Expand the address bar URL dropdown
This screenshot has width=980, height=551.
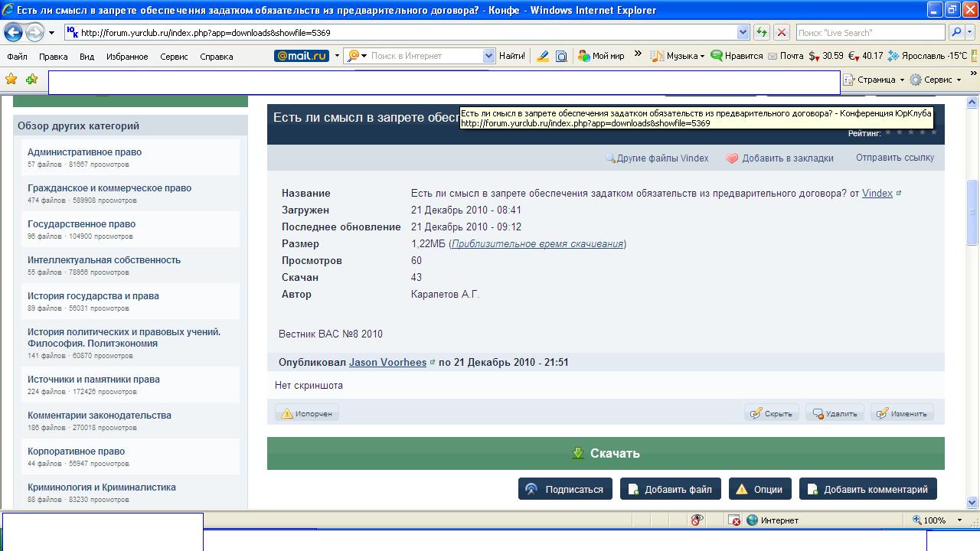point(743,32)
